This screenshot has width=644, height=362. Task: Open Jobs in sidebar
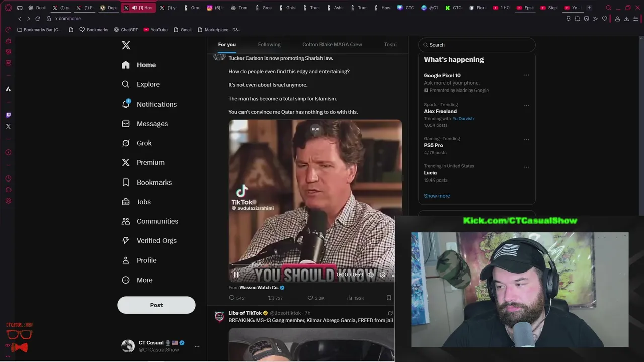[x=136, y=202]
